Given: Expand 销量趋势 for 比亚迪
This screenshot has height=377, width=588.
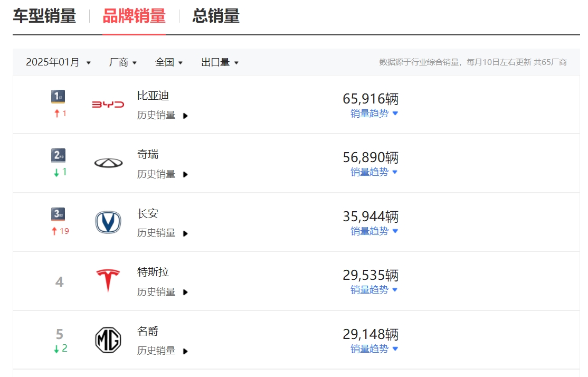Looking at the screenshot, I should point(374,114).
